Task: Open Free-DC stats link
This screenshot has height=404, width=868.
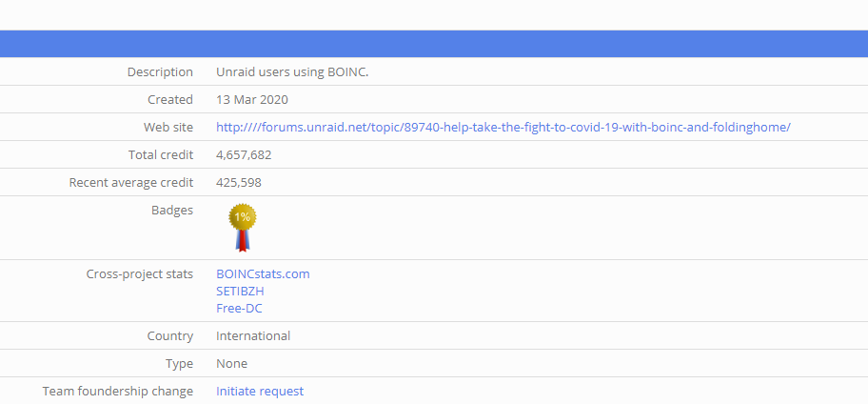Action: [x=239, y=308]
